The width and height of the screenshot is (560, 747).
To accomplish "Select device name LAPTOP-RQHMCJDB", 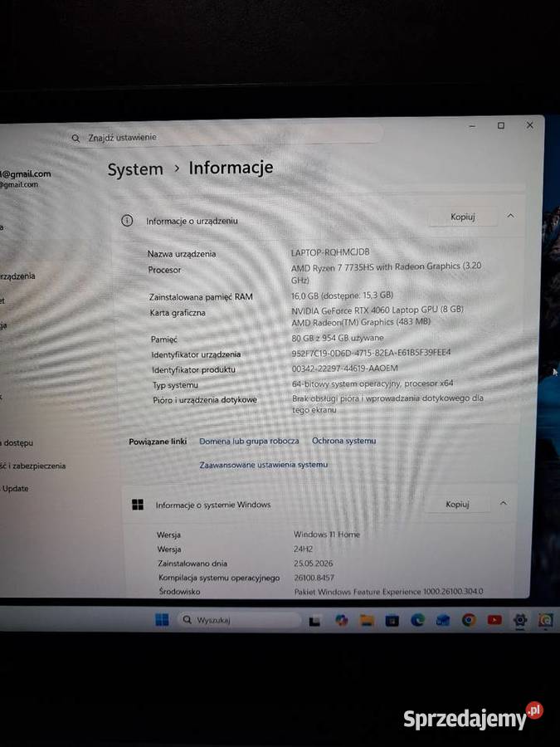I will tap(330, 252).
